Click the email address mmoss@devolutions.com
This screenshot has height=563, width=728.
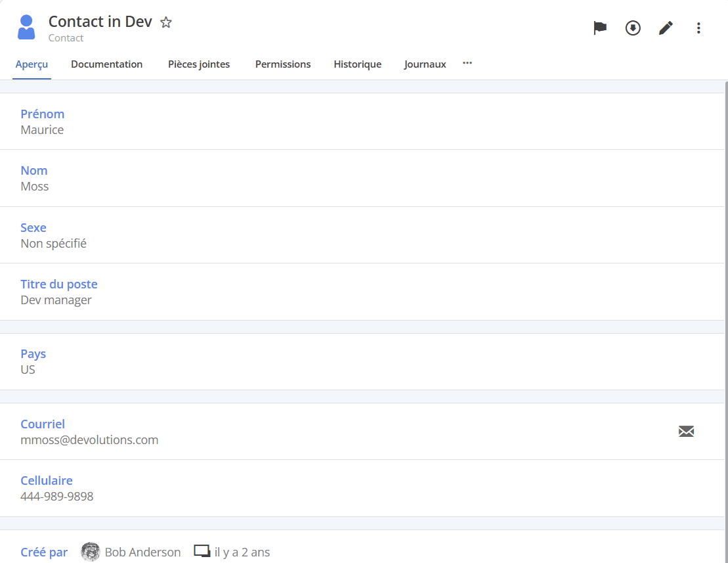coord(89,440)
